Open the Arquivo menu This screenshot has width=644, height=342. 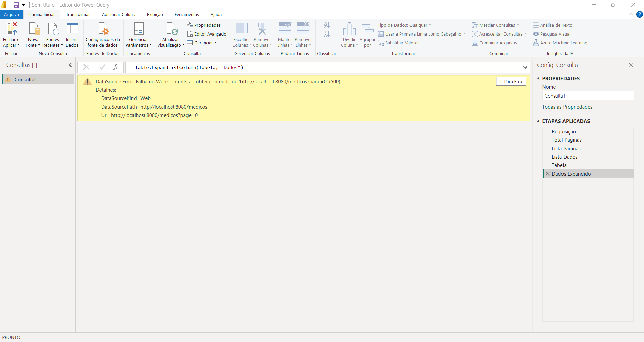pos(12,14)
